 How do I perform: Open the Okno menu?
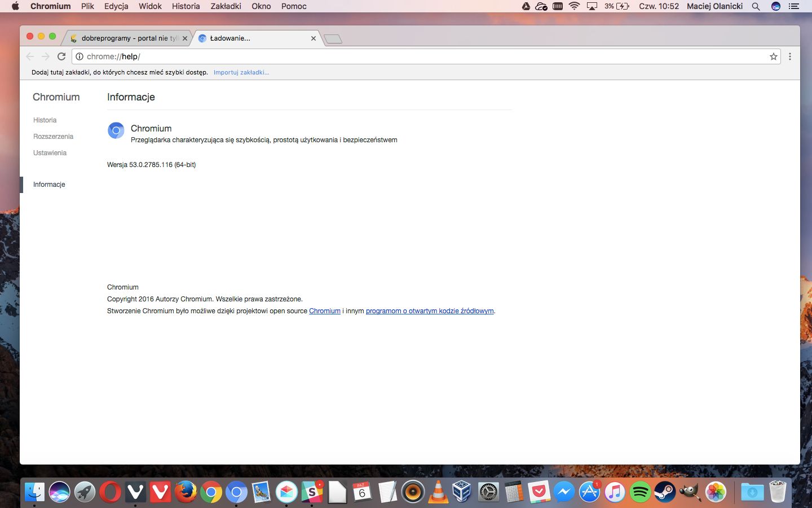[261, 6]
